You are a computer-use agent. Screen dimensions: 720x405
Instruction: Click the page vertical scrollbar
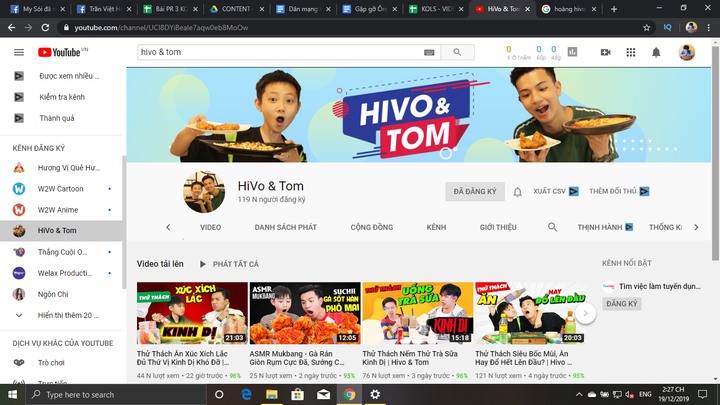(x=715, y=152)
